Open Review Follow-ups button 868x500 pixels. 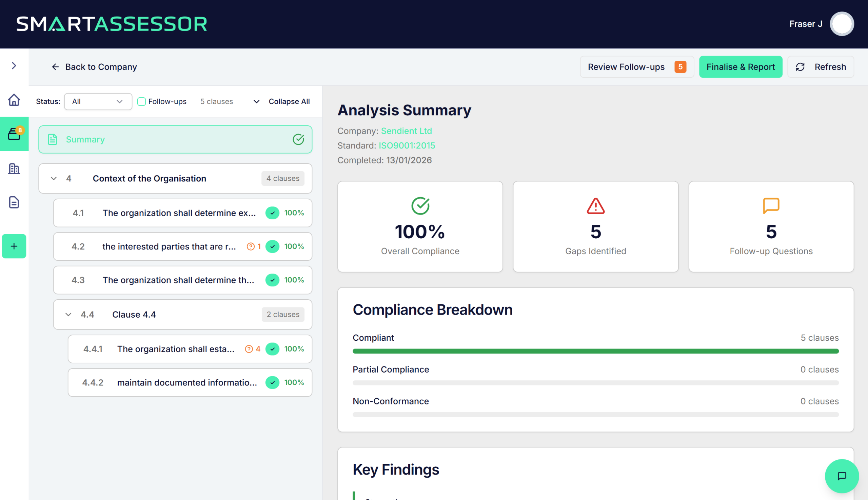[636, 67]
